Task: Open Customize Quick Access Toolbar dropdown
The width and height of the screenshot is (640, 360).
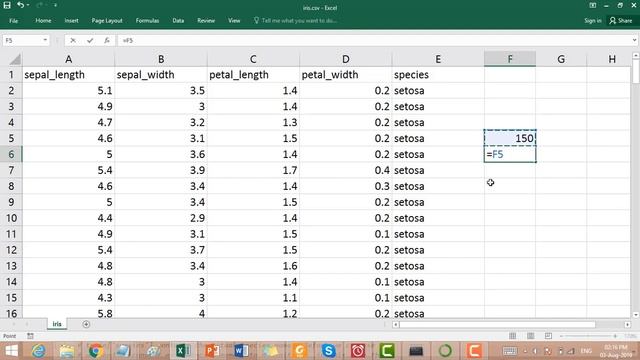Action: pyautogui.click(x=55, y=5)
